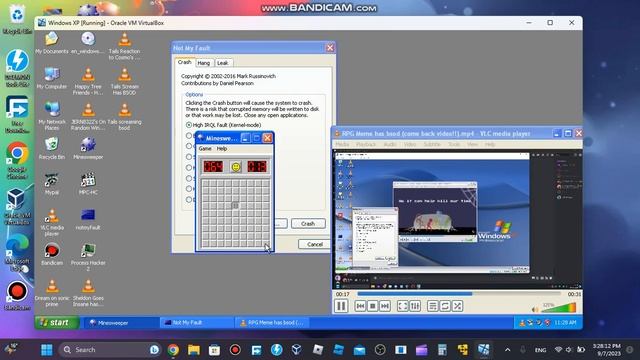Toggle VLC fullscreen mode

(402, 306)
